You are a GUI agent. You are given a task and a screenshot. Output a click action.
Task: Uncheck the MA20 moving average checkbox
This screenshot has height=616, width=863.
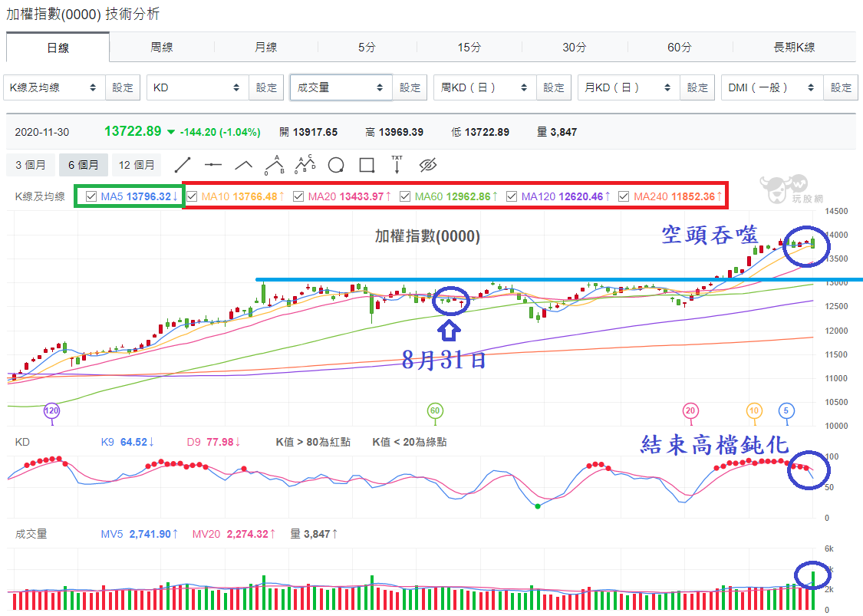pos(298,196)
